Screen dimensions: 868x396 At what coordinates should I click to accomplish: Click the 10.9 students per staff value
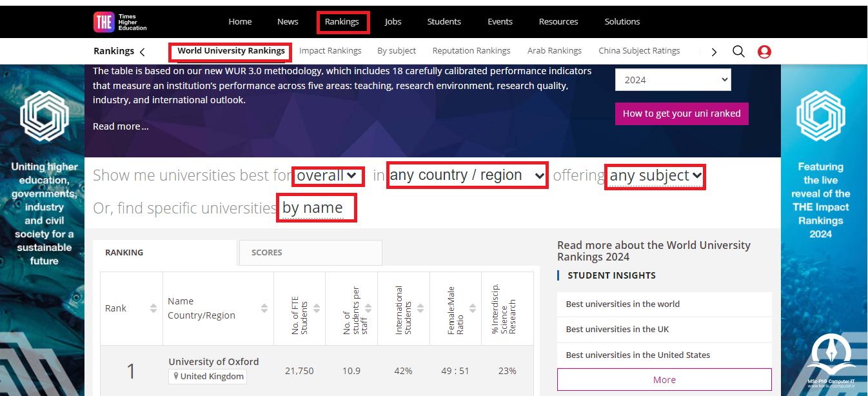click(351, 371)
